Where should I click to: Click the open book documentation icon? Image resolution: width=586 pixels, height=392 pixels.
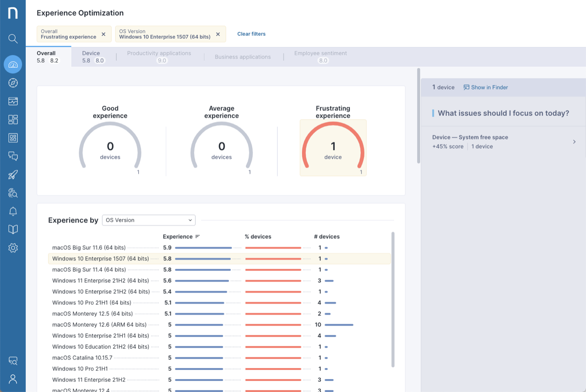tap(13, 229)
